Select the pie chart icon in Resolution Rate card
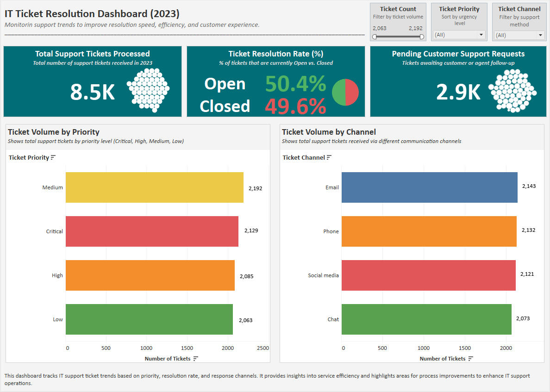550x392 pixels. tap(345, 93)
